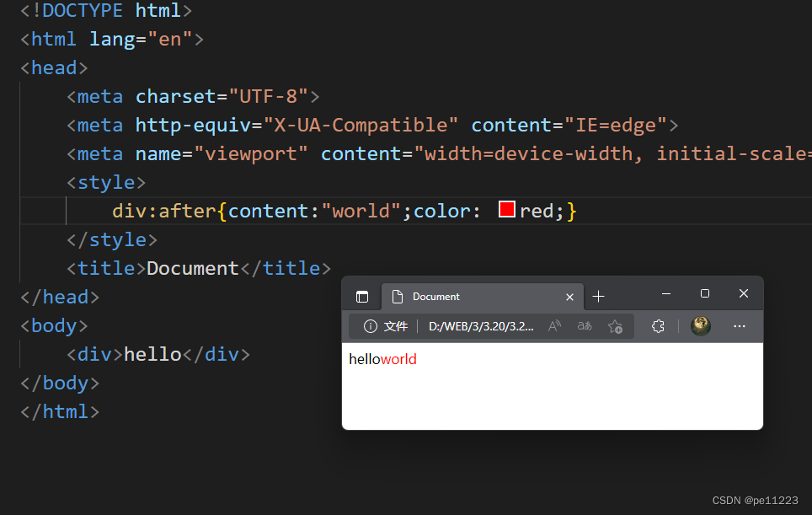This screenshot has height=515, width=812.
Task: Click the <title>Document</title> line
Action: click(x=199, y=268)
